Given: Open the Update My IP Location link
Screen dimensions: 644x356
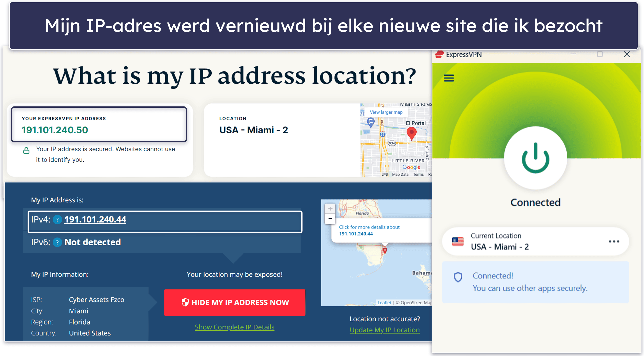Looking at the screenshot, I should [385, 330].
